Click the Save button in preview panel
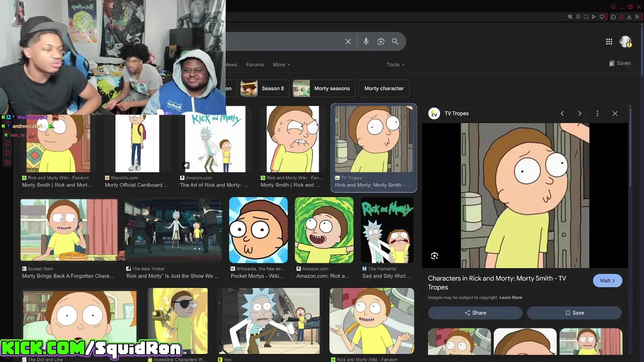This screenshot has width=644, height=362. (574, 313)
